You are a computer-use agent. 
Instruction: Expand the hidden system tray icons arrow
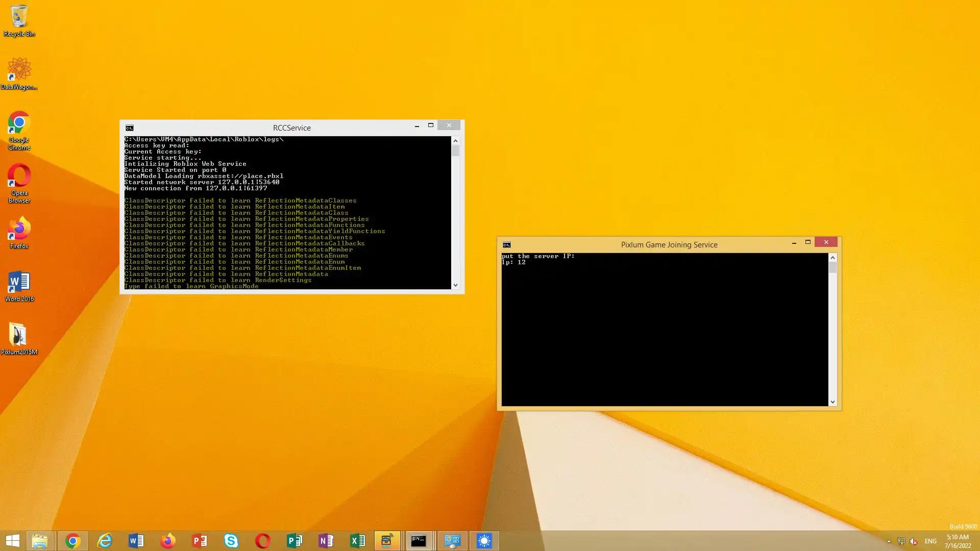coord(889,541)
